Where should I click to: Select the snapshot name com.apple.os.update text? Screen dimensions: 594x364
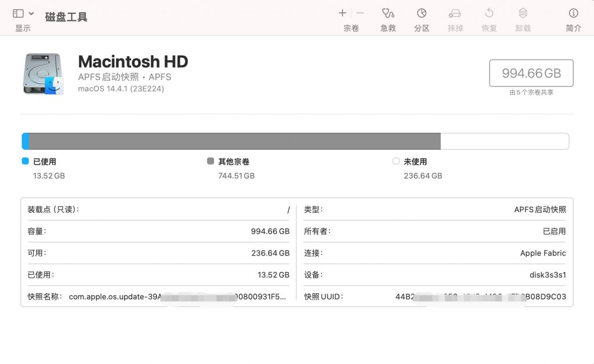[x=177, y=297]
